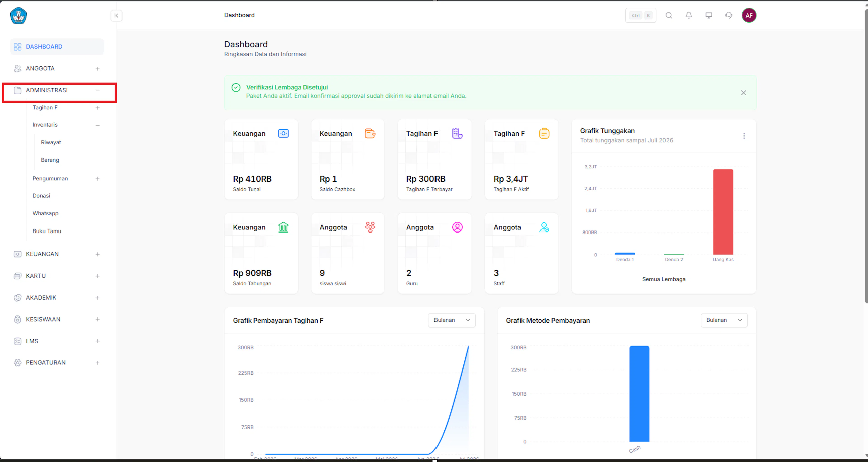Click the monitor display icon in the top bar
This screenshot has height=462, width=868.
coord(709,16)
